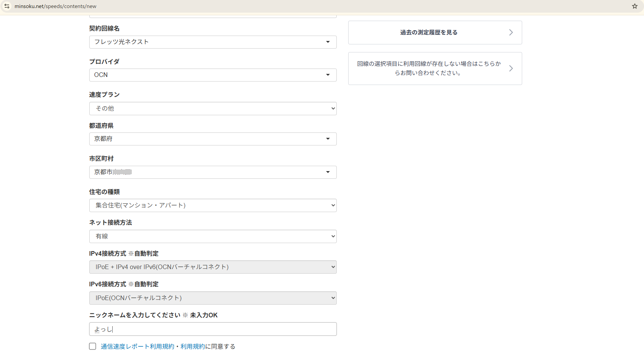The width and height of the screenshot is (644, 356).
Task: Open the 住宅の種類 housing type dropdown
Action: 213,206
